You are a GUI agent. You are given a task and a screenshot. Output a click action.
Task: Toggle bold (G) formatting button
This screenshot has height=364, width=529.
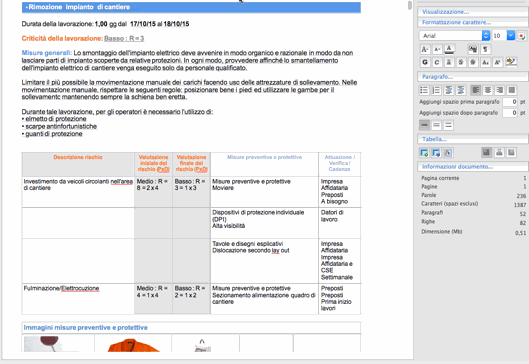[425, 62]
